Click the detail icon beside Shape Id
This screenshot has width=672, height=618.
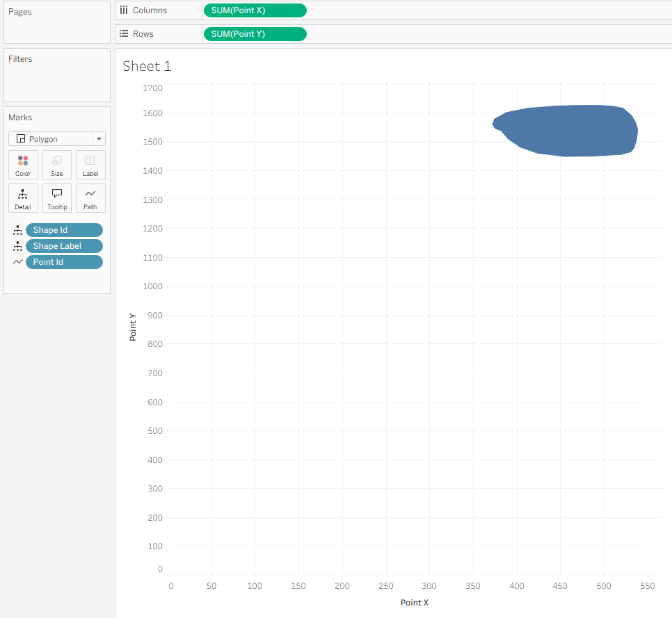[x=17, y=230]
